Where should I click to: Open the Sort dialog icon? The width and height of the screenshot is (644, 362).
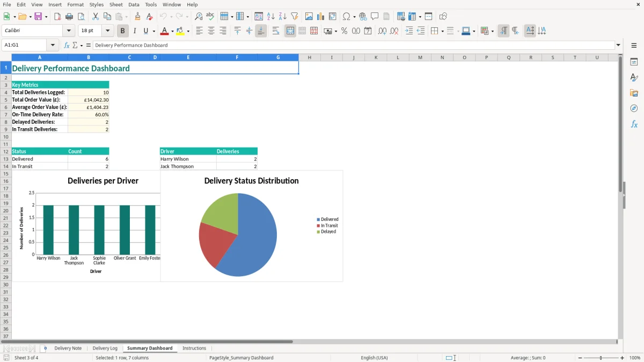259,17
